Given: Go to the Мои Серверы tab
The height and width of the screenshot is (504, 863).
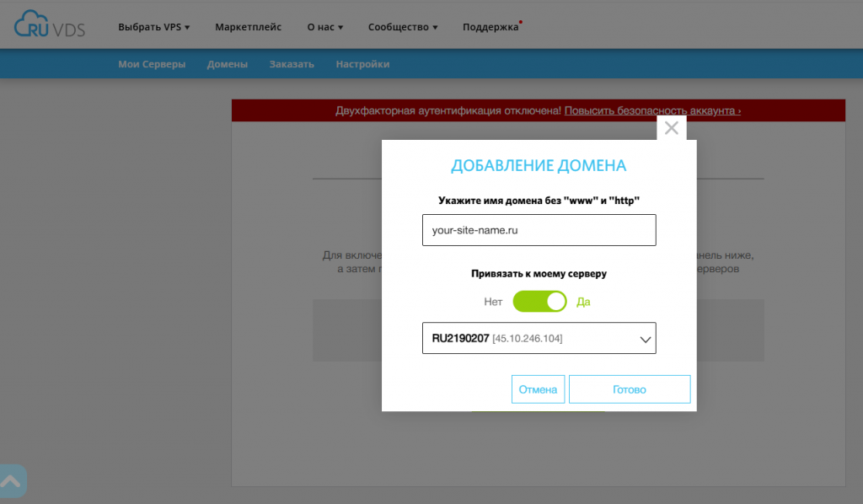Looking at the screenshot, I should point(152,64).
